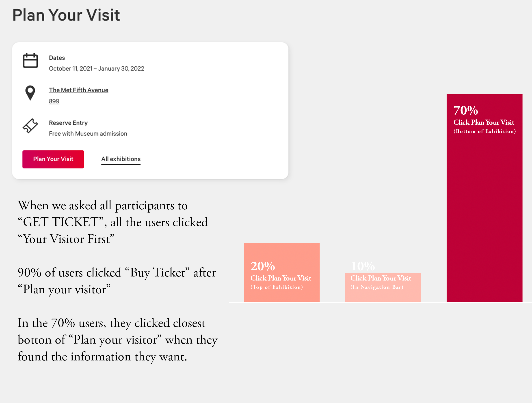The image size is (532, 403).
Task: Click the paragraph mentioning GET TICKET
Action: [112, 222]
